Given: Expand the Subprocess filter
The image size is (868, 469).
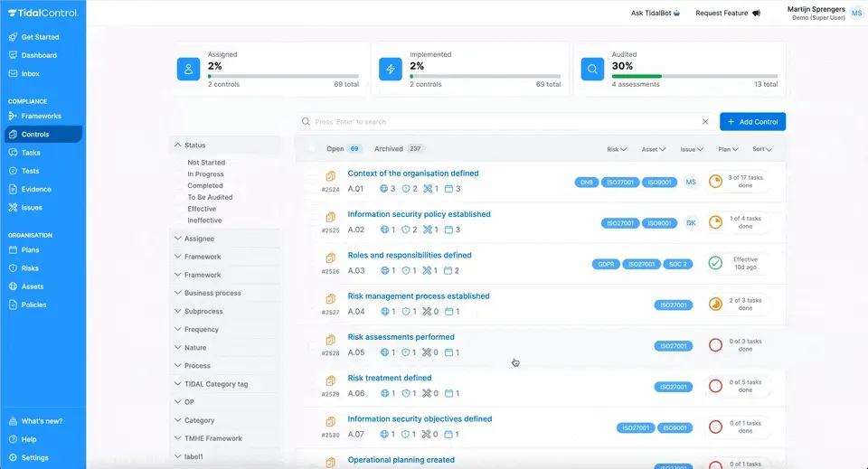Looking at the screenshot, I should (x=225, y=312).
